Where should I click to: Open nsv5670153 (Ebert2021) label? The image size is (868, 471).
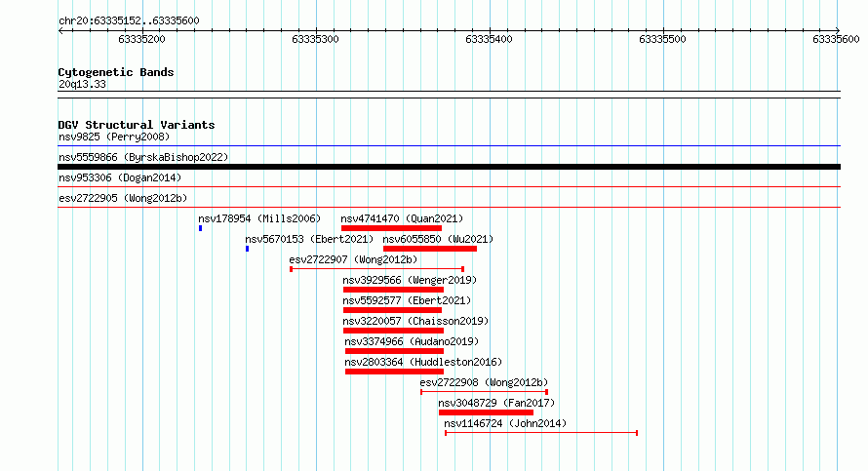point(309,239)
